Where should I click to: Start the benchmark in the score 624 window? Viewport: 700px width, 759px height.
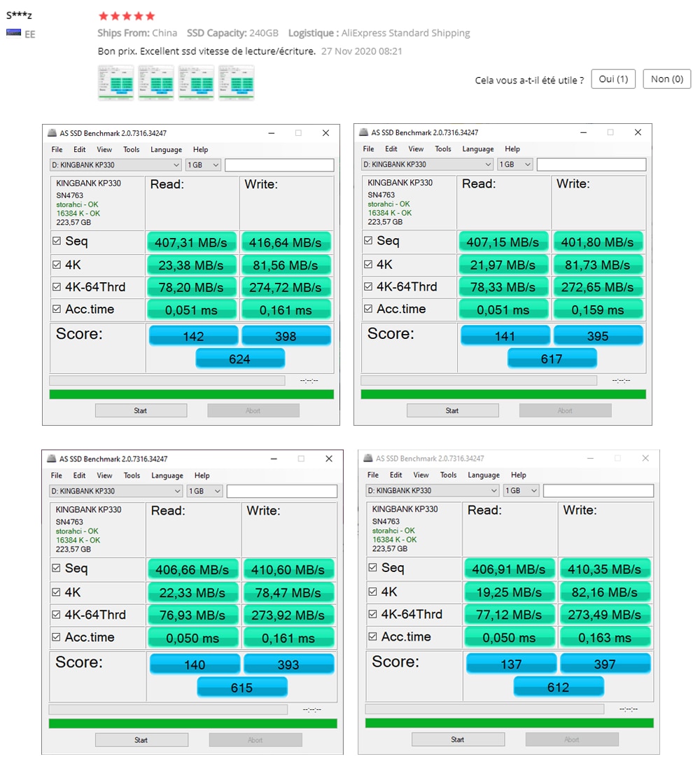141,410
